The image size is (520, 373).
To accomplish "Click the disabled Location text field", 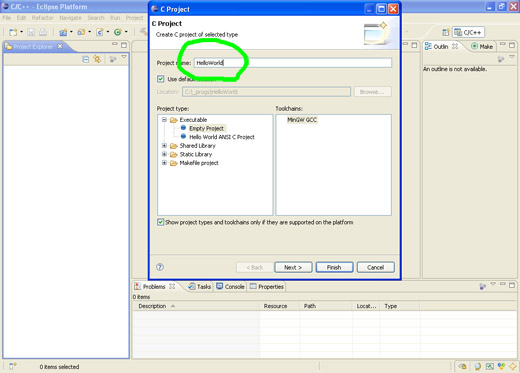I will pos(266,92).
